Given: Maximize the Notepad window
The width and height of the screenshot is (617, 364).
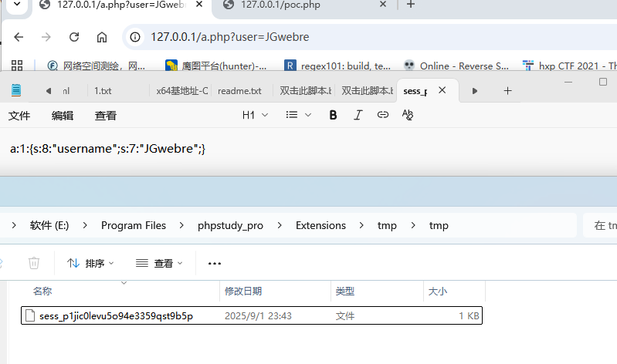Looking at the screenshot, I should pos(603,82).
